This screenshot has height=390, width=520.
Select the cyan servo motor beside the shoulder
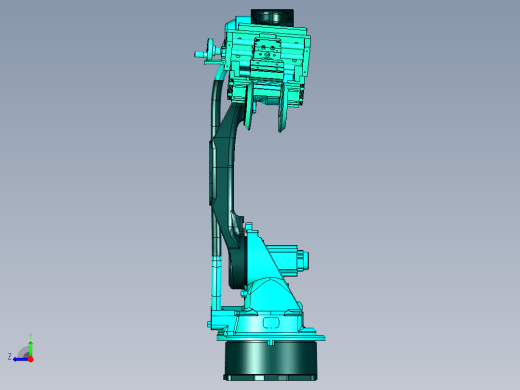point(288,261)
